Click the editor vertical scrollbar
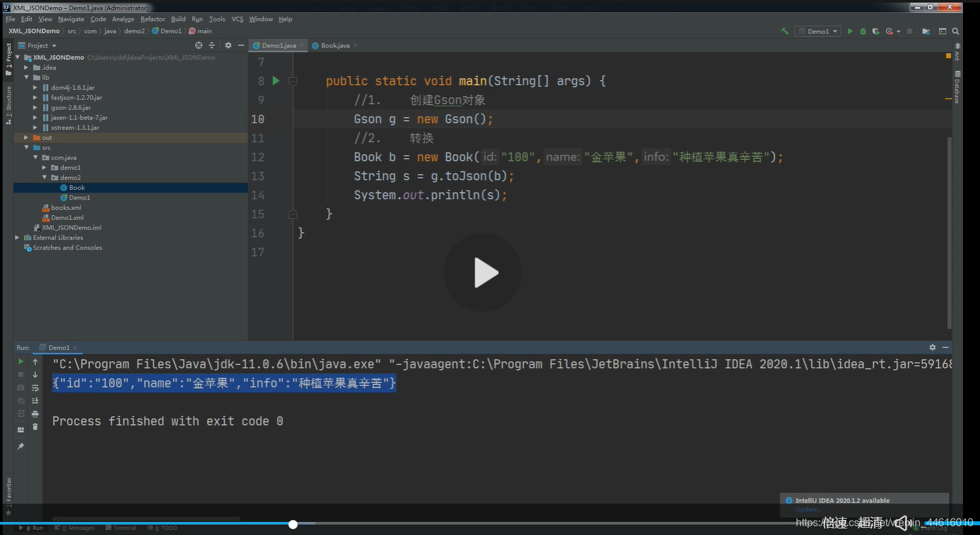The height and width of the screenshot is (535, 980). point(949,233)
